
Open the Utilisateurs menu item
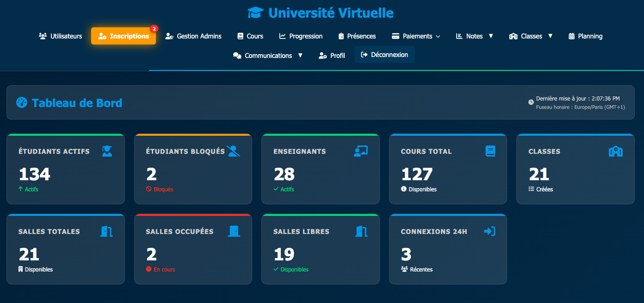pos(61,36)
